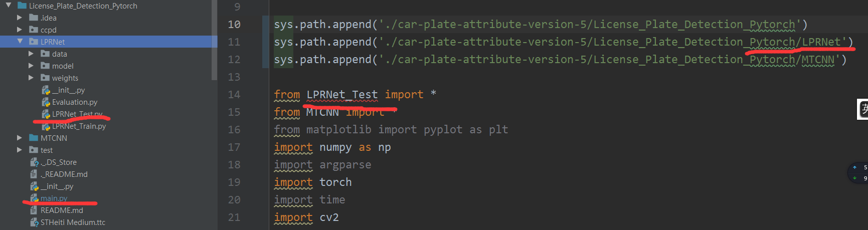Select the model folder icon

click(45, 66)
